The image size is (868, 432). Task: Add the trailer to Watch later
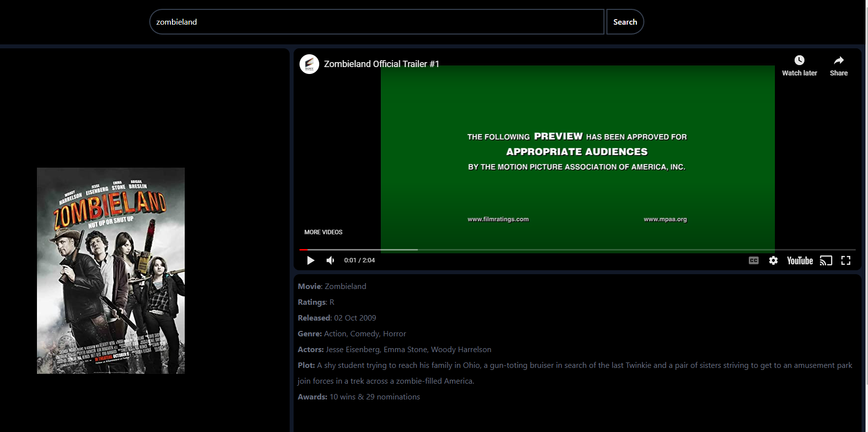pos(799,66)
